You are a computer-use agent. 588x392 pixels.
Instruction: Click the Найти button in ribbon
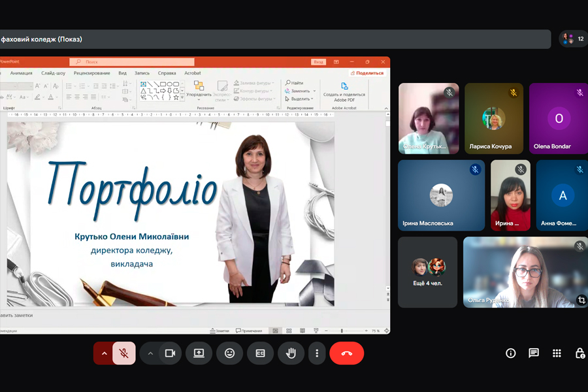coord(295,83)
